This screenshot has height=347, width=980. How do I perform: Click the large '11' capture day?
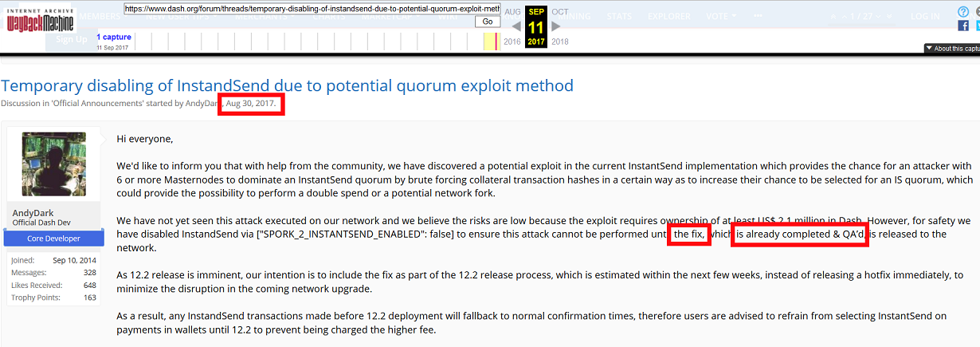pyautogui.click(x=536, y=26)
